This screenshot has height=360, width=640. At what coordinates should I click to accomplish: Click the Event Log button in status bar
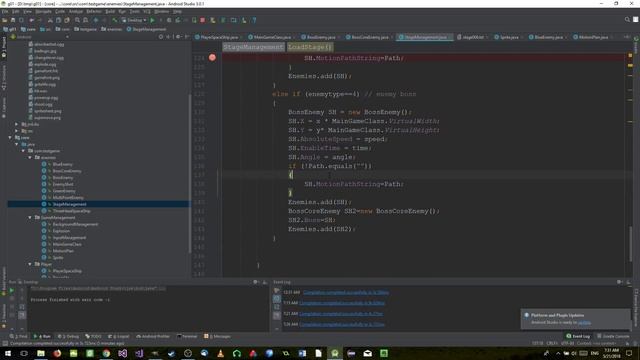(x=578, y=336)
